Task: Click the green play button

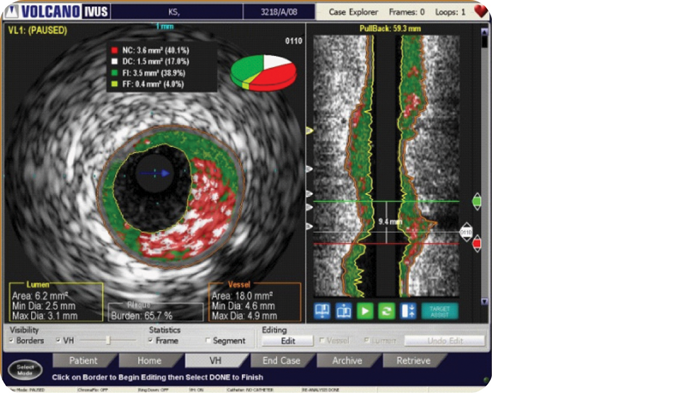Action: click(x=365, y=311)
